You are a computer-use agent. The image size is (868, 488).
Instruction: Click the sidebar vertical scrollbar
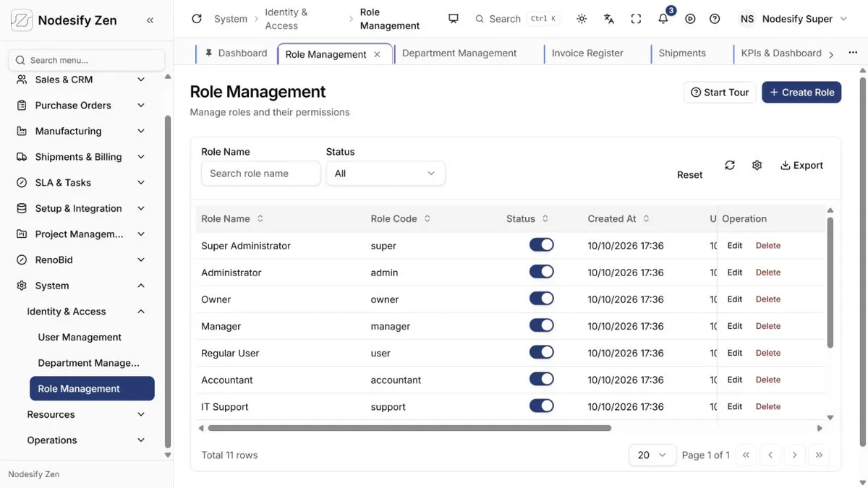(168, 282)
